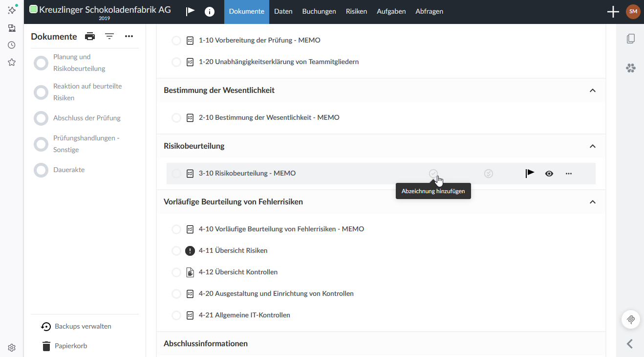
Task: Open the filter icon in Dokumente panel
Action: tap(109, 36)
